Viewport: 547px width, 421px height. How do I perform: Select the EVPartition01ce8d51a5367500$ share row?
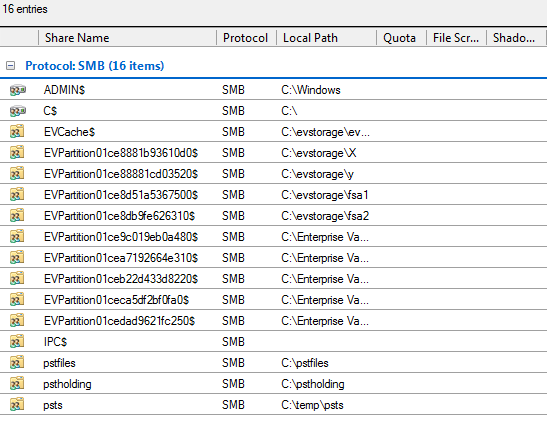click(x=274, y=195)
